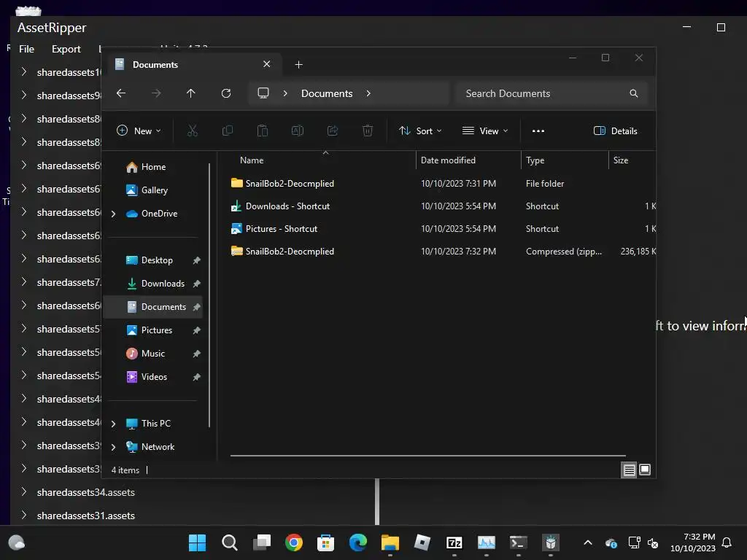Click the Paste clipboard icon
This screenshot has width=747, height=560.
[x=263, y=131]
